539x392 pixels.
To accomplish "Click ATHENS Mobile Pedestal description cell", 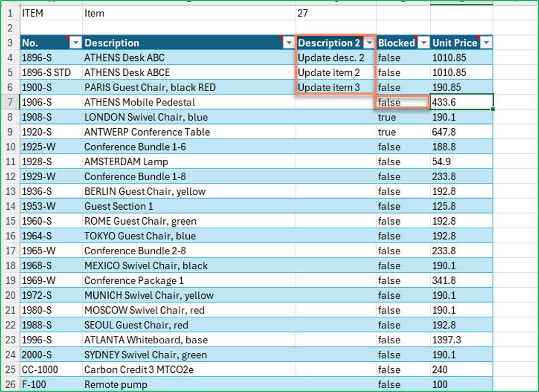I will 189,102.
